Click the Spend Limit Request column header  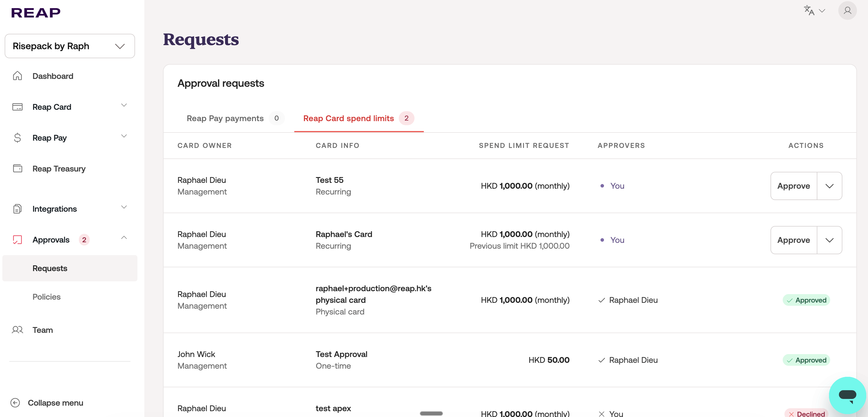pos(524,146)
